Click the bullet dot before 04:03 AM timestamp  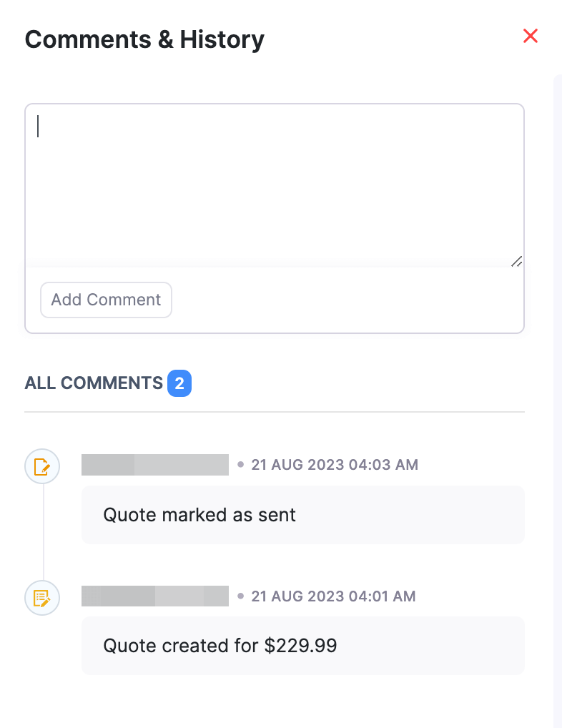pos(241,465)
